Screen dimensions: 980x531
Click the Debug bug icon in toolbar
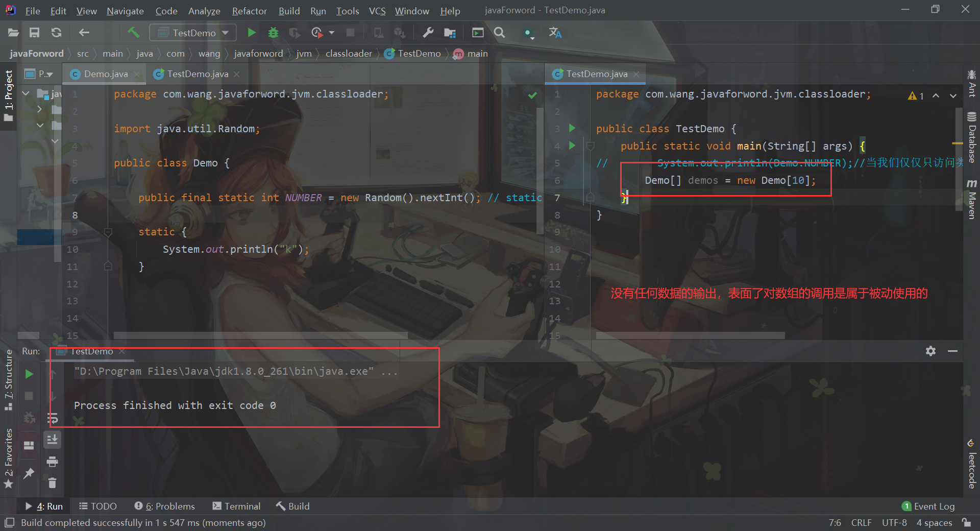273,33
